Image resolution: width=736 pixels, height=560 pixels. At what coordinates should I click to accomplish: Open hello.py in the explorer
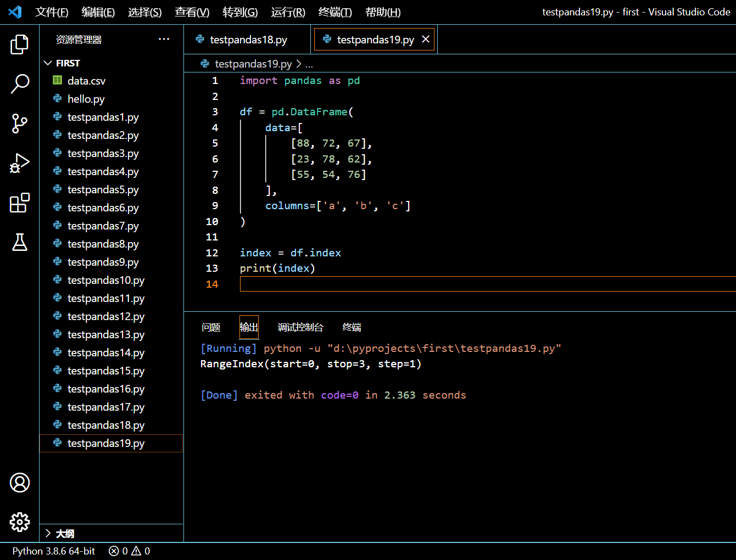(x=111, y=99)
